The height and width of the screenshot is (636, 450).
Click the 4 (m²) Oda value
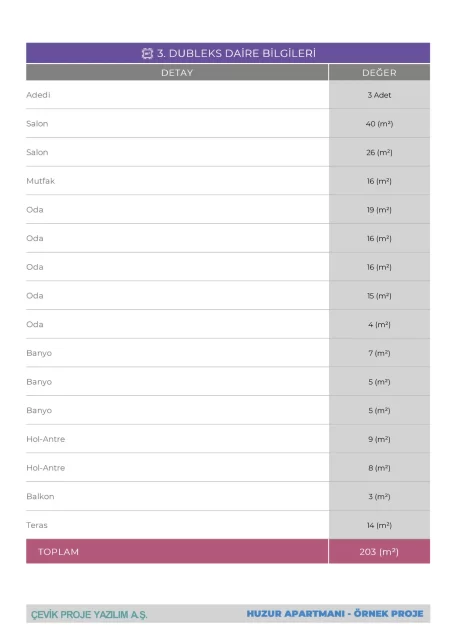coord(379,324)
